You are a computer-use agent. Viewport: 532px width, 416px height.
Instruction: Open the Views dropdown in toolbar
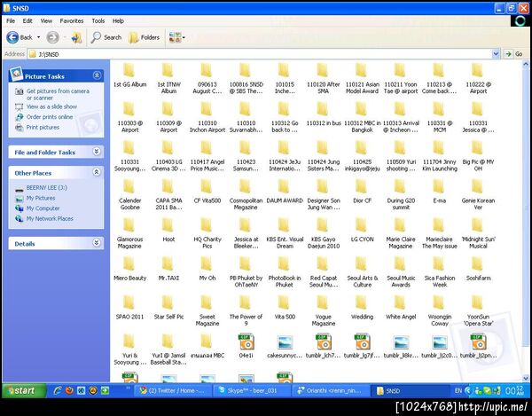(x=176, y=37)
